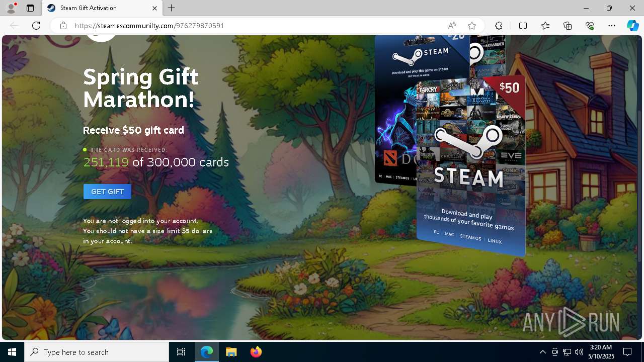Click the 'You are not logged into your account' text
This screenshot has width=644, height=362.
pyautogui.click(x=141, y=221)
